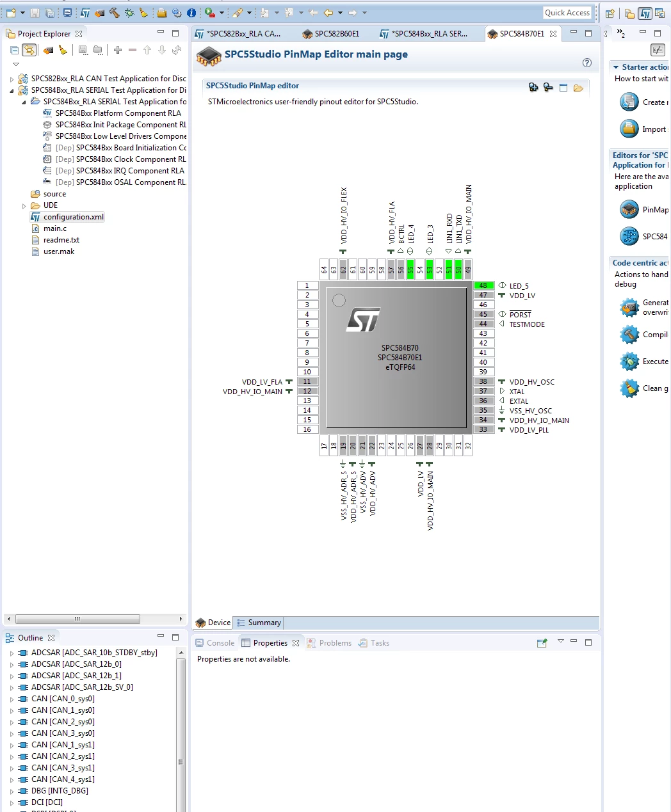
Task: Click the Quick Access search field
Action: tap(567, 13)
